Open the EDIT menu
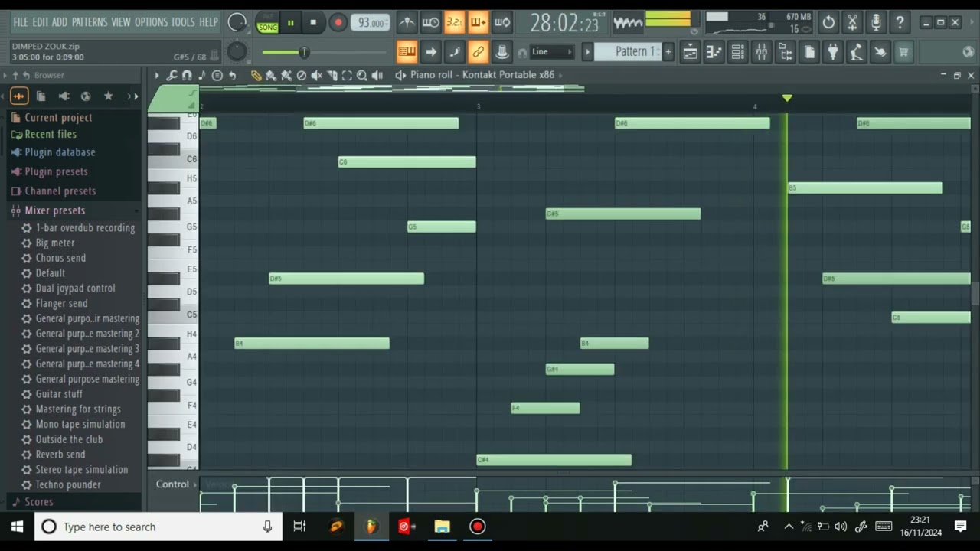980x551 pixels. point(41,22)
